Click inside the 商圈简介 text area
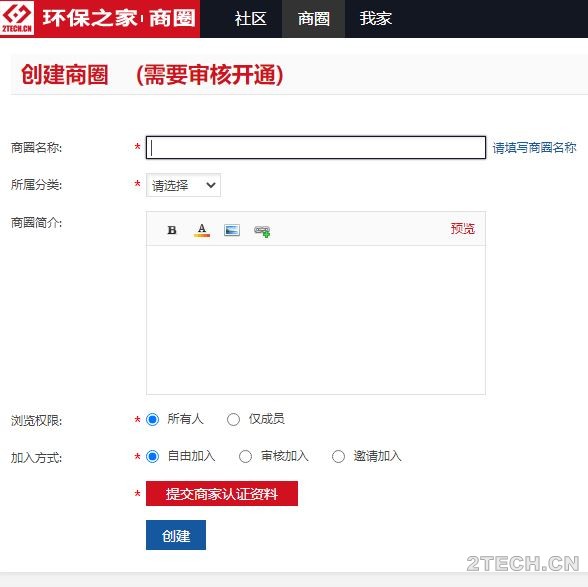The image size is (588, 587). [316, 320]
